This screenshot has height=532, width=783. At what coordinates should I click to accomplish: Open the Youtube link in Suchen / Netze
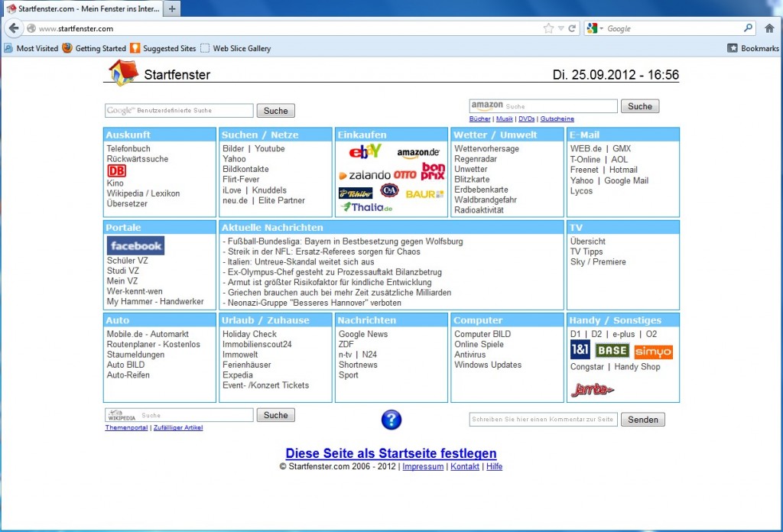(x=270, y=149)
